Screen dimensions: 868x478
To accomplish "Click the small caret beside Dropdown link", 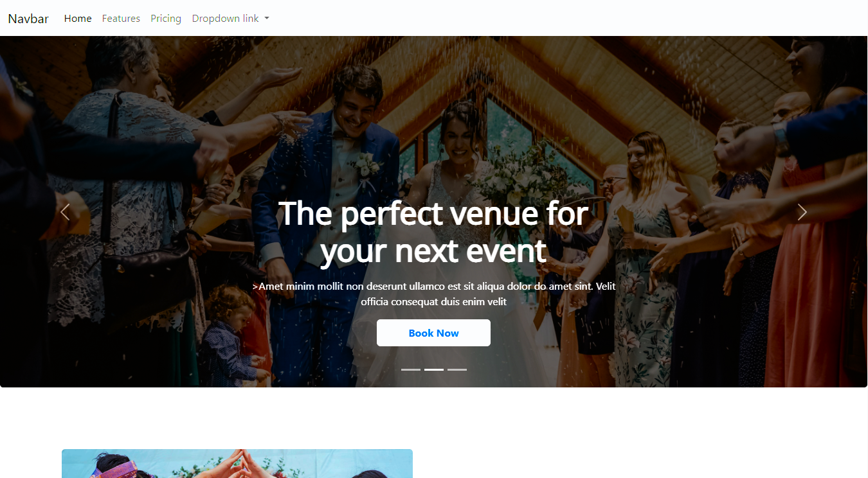I will click(267, 19).
